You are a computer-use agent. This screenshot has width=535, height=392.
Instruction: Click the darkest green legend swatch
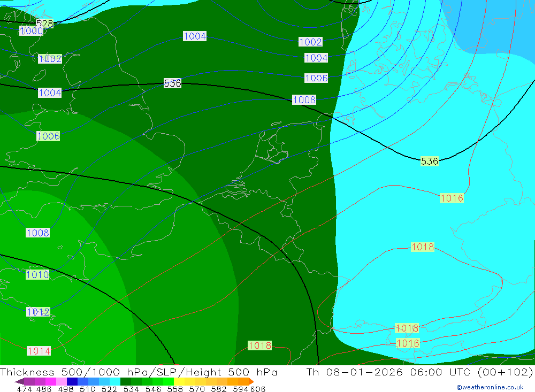coord(126,381)
